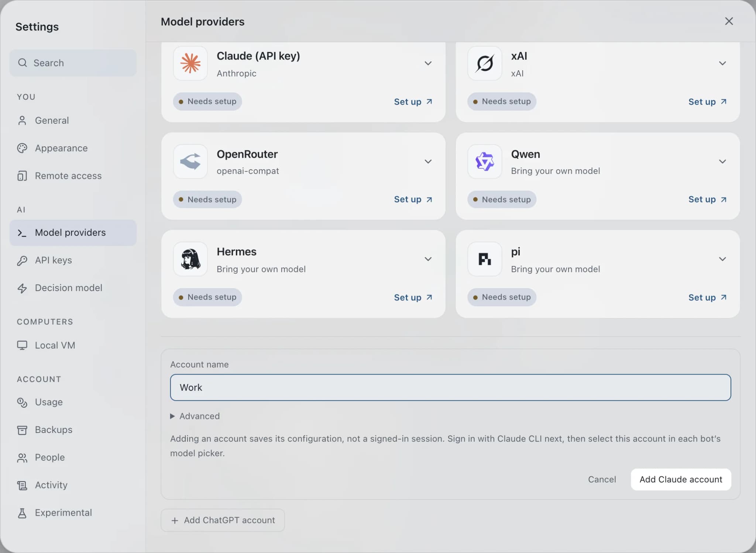Click the Needs setup badge on Hermes
The image size is (756, 553).
207,297
